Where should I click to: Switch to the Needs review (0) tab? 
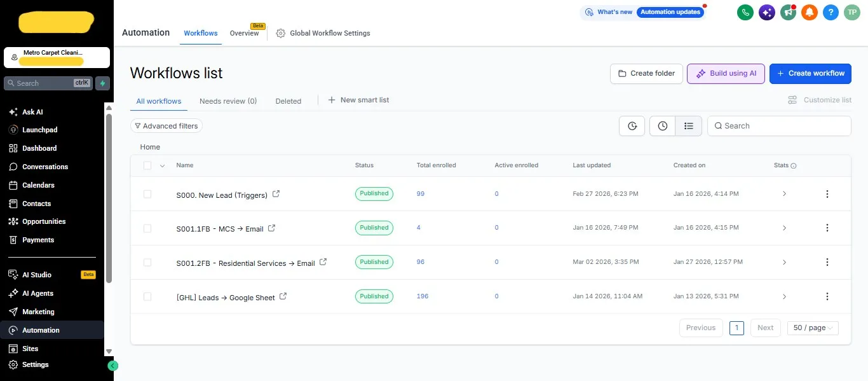click(228, 100)
